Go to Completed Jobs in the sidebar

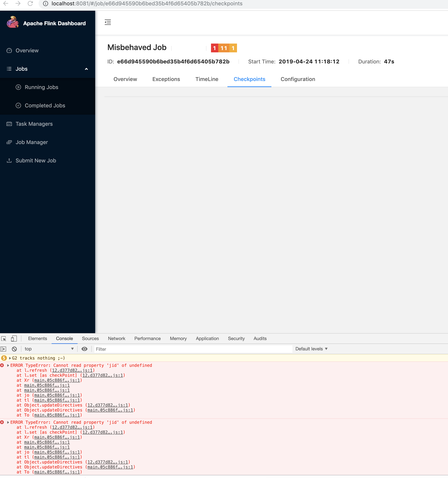(x=45, y=106)
